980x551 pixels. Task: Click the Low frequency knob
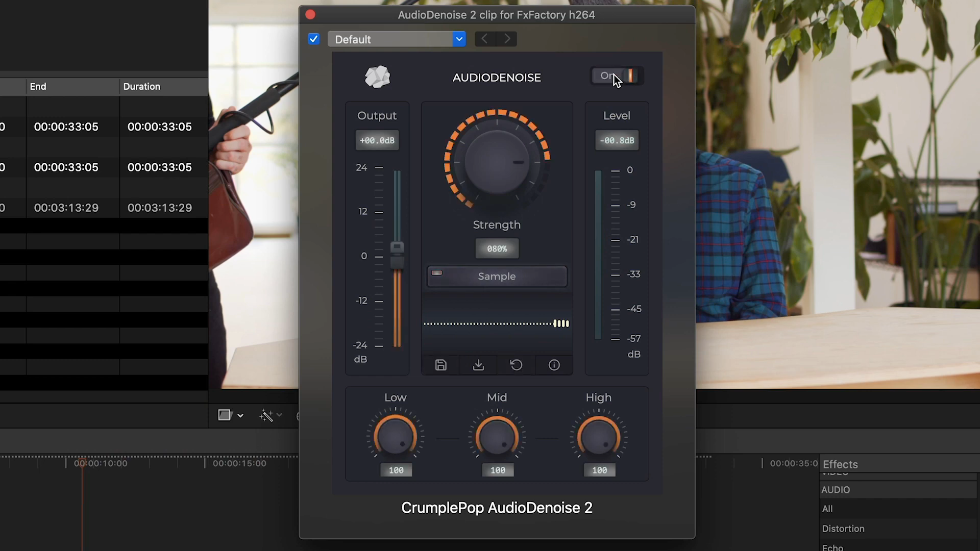(396, 437)
